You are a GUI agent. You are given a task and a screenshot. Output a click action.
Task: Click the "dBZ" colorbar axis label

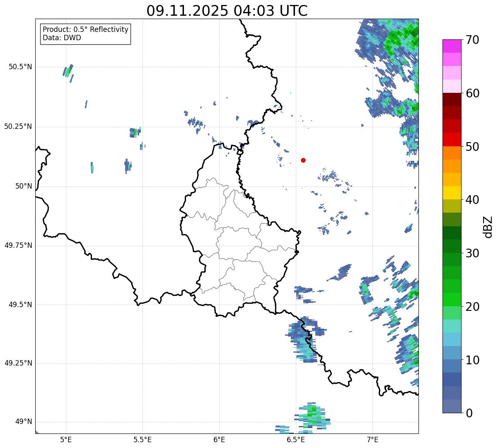[488, 226]
